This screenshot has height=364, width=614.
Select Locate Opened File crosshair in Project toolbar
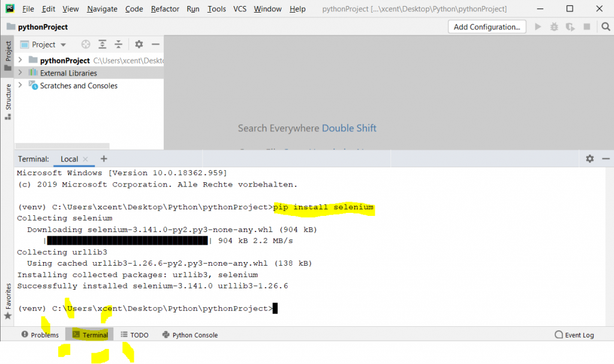coord(86,44)
